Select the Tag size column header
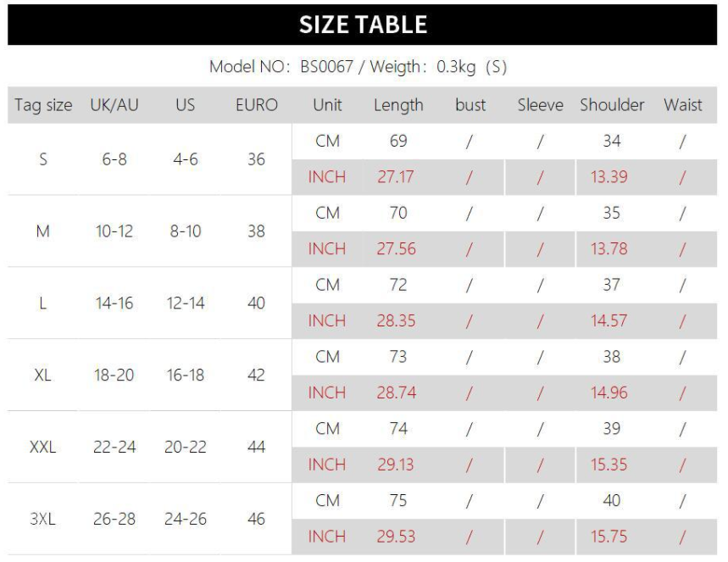This screenshot has width=728, height=562. click(41, 106)
